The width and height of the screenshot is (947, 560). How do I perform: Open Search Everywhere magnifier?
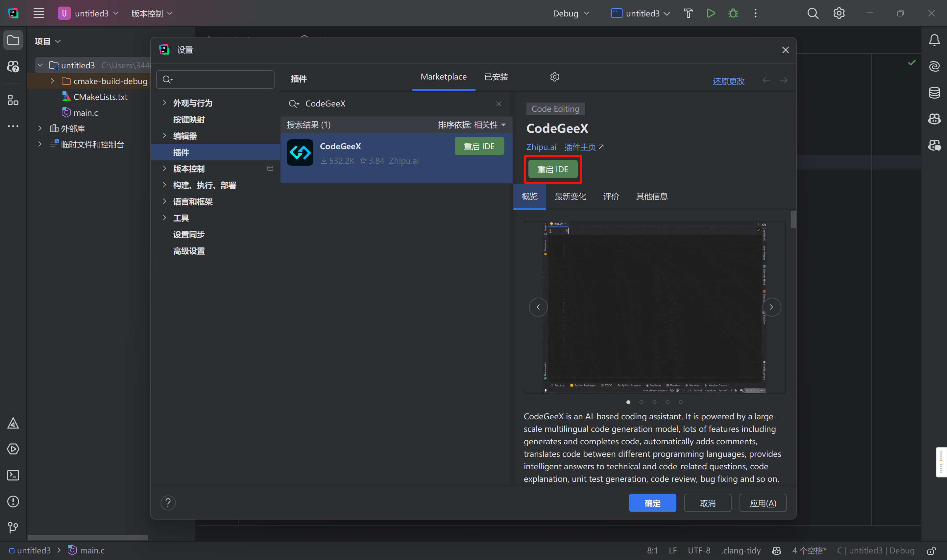[813, 13]
